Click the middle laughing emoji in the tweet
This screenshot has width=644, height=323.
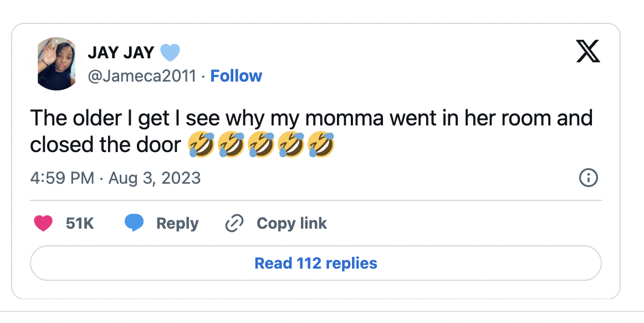pos(261,144)
